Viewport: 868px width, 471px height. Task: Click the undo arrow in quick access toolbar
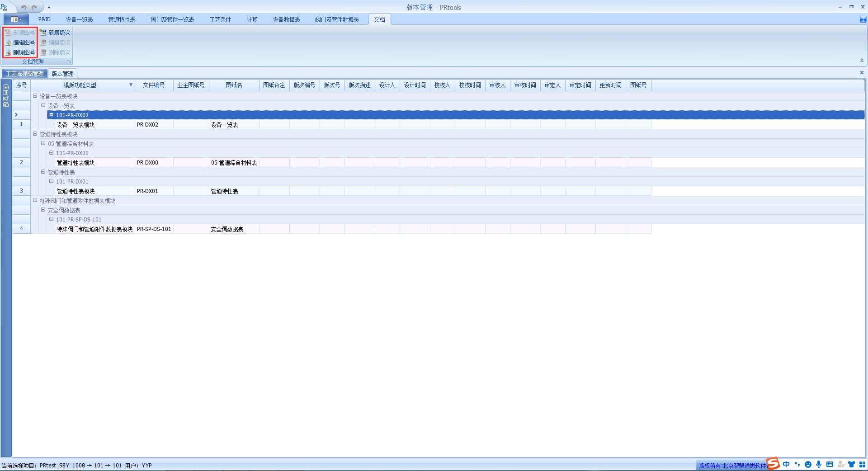(24, 7)
